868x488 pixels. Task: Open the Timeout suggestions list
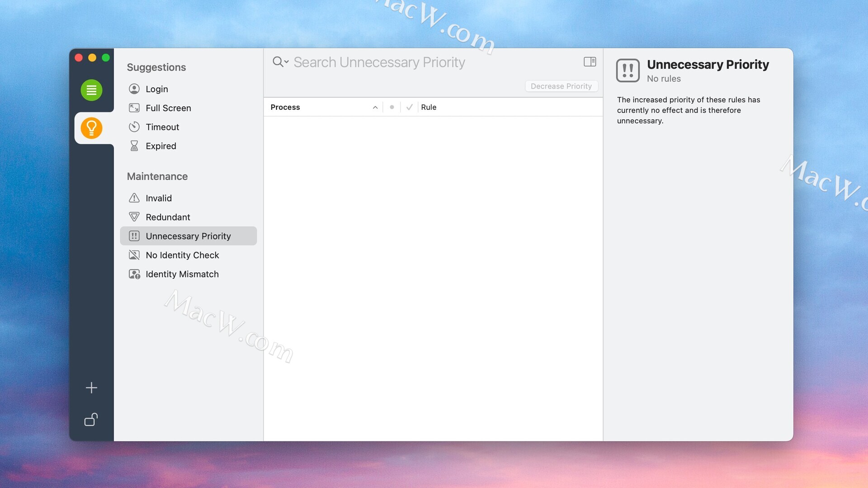[x=162, y=127]
